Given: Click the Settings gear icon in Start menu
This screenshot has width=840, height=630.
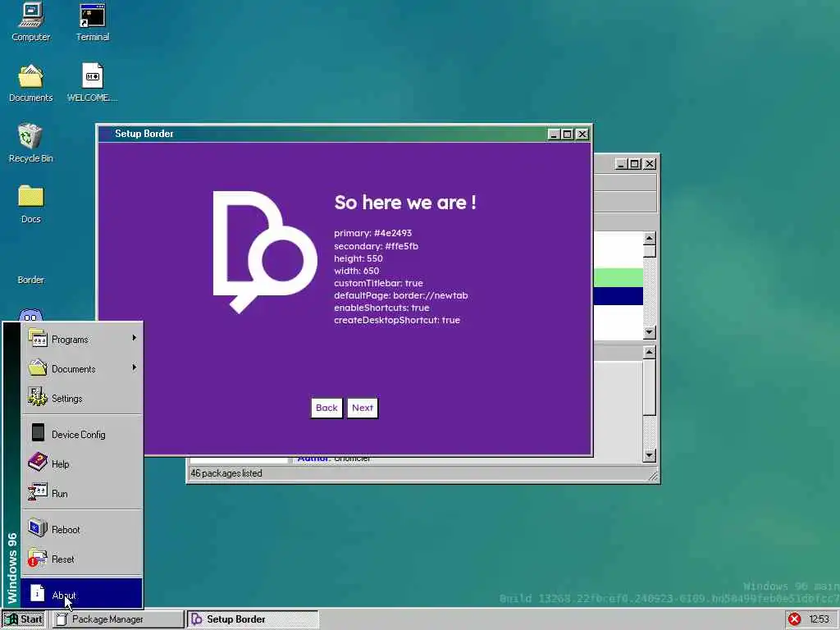Looking at the screenshot, I should click(x=38, y=398).
